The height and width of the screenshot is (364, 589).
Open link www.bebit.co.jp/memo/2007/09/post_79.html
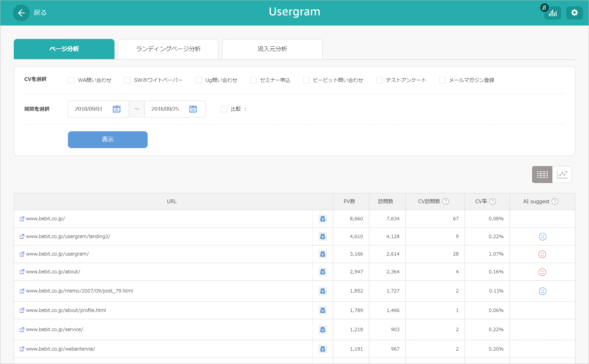coord(80,291)
